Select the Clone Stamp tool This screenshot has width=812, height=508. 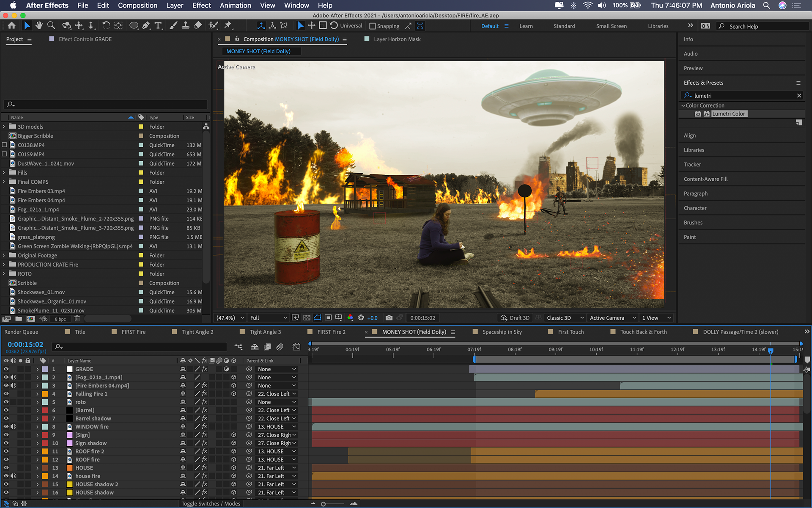[185, 26]
